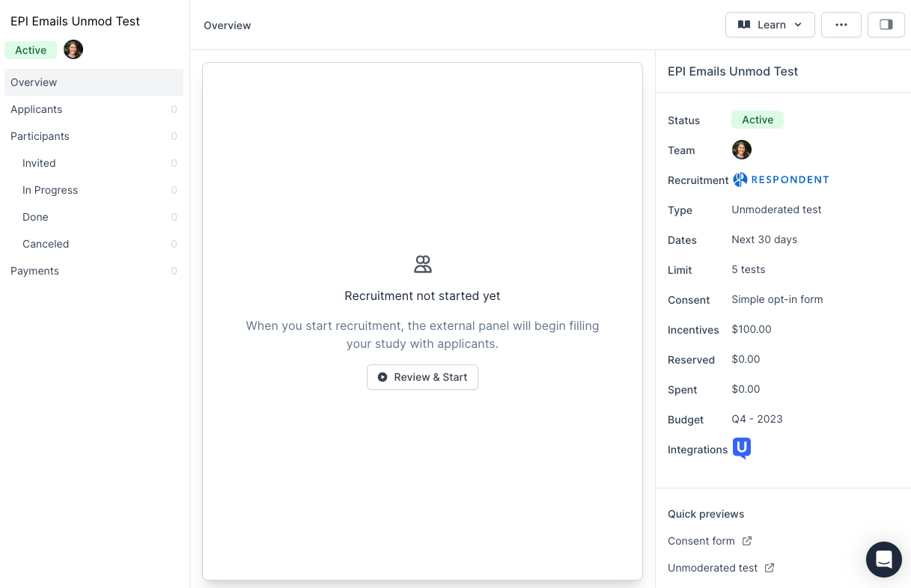Open the Consent form quick preview
The width and height of the screenshot is (911, 588).
coord(701,541)
